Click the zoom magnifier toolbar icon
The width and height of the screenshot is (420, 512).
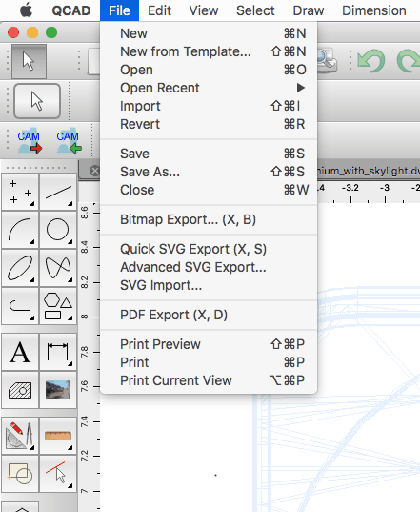pyautogui.click(x=326, y=60)
